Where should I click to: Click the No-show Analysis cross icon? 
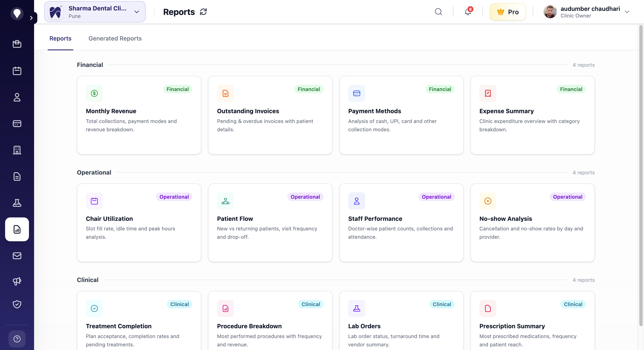[488, 201]
